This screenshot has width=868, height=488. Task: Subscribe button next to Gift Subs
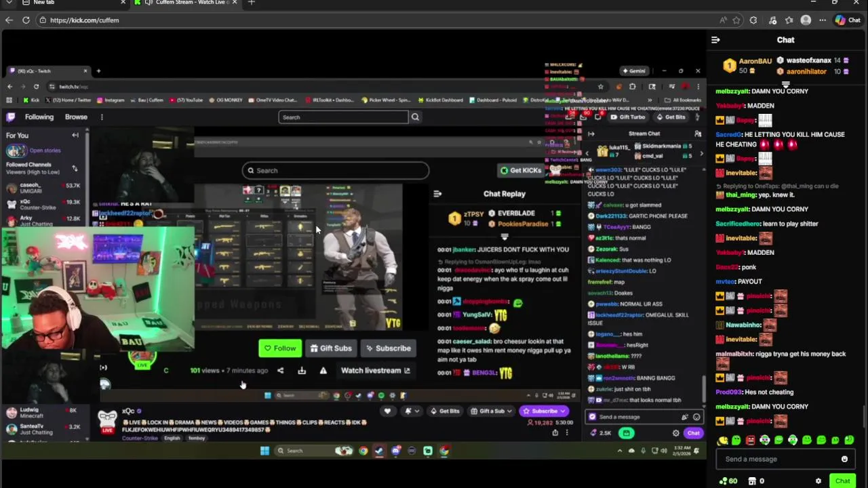(388, 348)
